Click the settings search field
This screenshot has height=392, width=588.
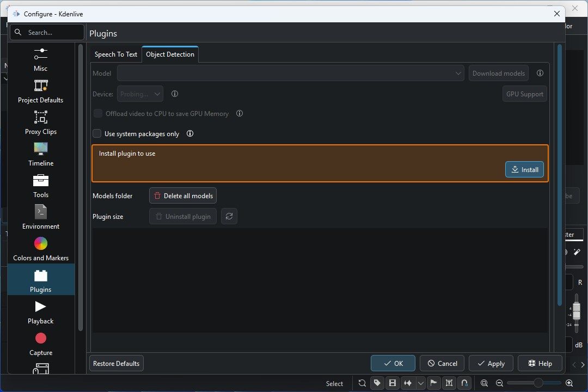click(x=47, y=32)
